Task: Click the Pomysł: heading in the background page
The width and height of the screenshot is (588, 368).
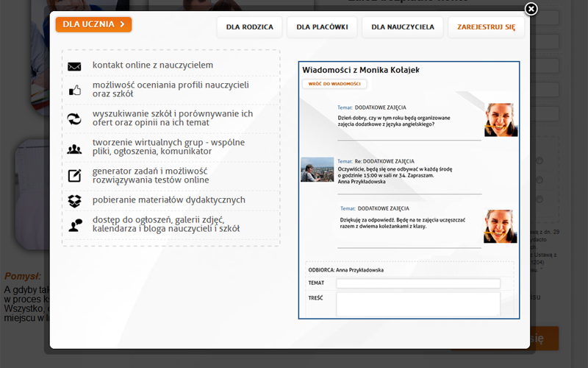Action: pos(23,277)
